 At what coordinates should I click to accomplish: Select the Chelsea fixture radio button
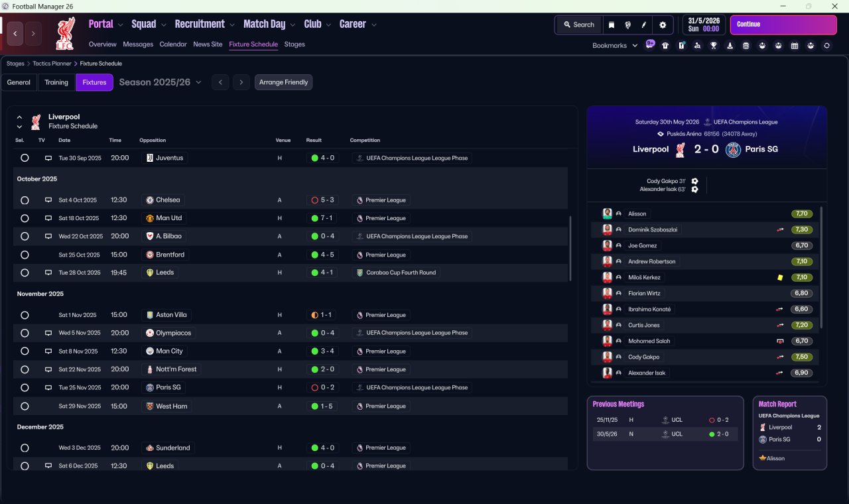pos(25,200)
